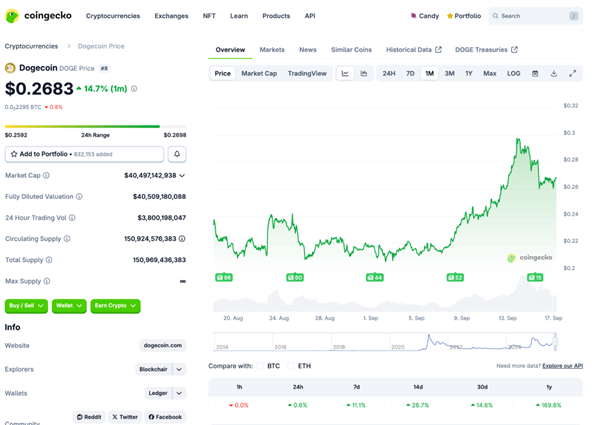Open price change info icon next to 14.7%
Viewport: 602px width, 425px height.
point(134,89)
